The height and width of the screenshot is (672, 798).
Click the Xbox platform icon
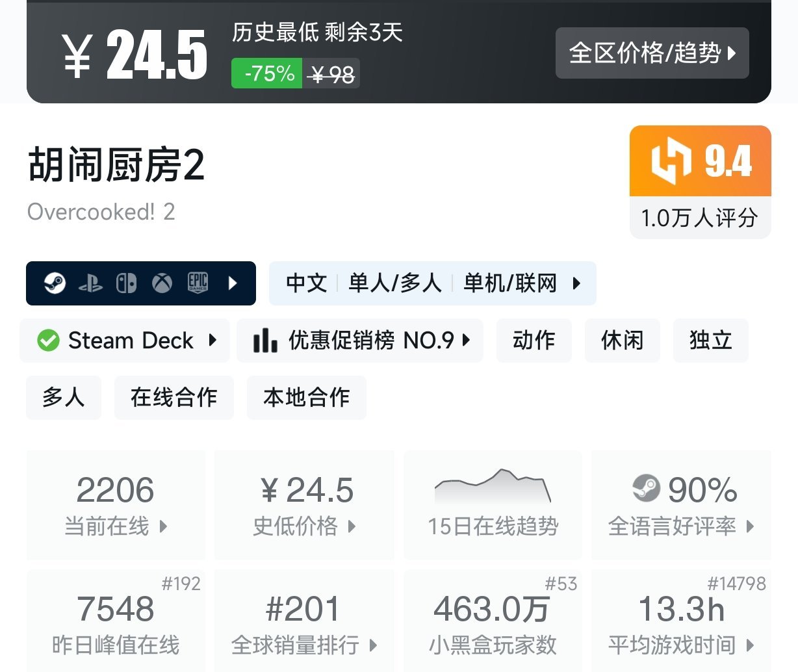tap(161, 283)
